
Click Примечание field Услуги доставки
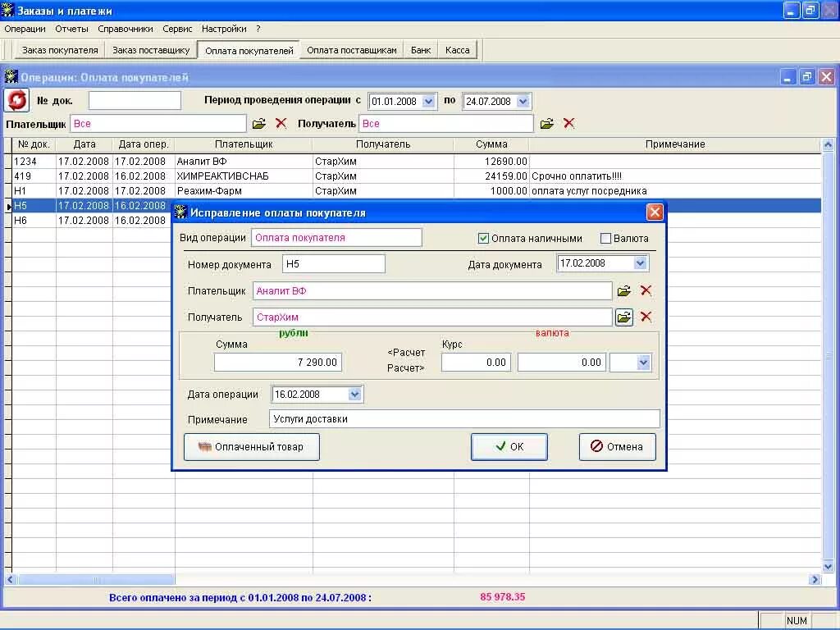[464, 419]
